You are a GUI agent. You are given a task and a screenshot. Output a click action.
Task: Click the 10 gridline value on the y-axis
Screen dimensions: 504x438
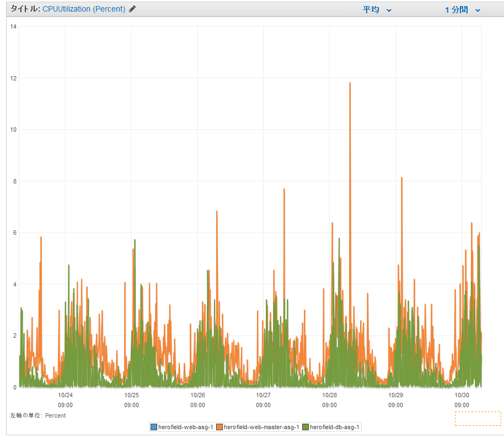[x=13, y=130]
